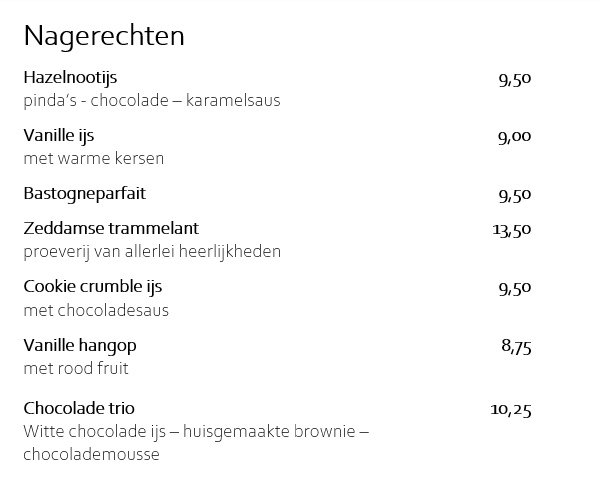Select the Vanille hangop item
Image resolution: width=603 pixels, height=488 pixels.
pyautogui.click(x=80, y=345)
